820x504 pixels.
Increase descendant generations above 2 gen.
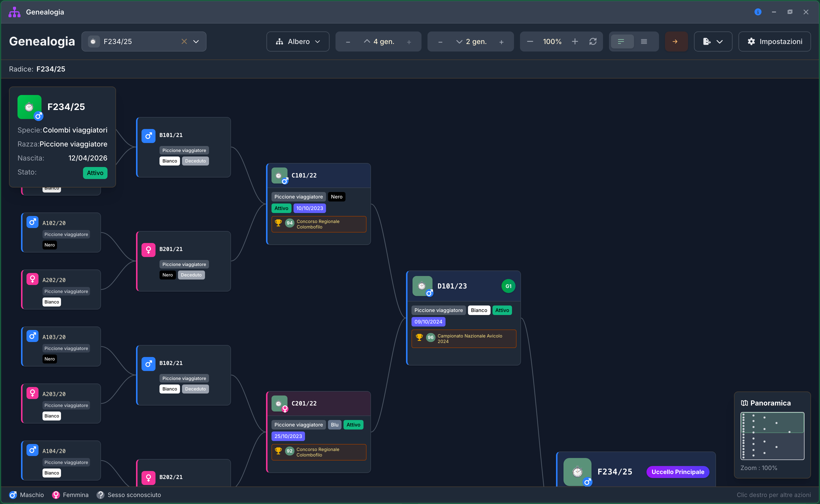click(x=501, y=42)
